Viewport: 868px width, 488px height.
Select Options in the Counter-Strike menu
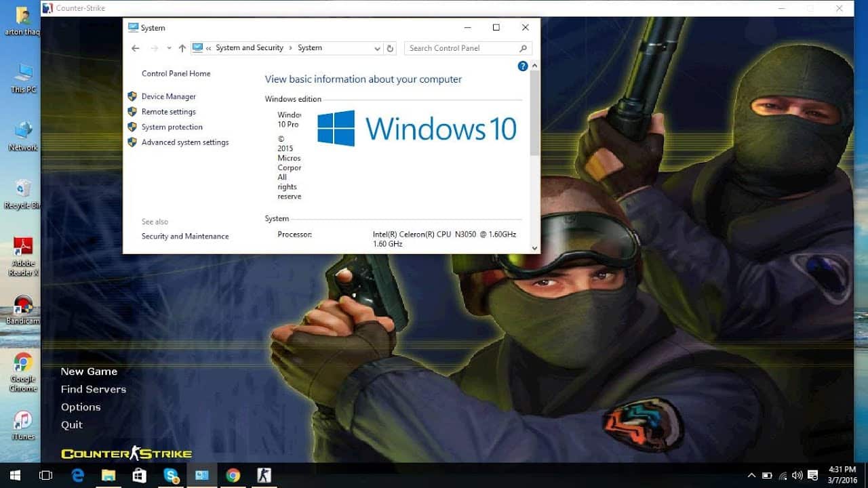(x=81, y=407)
